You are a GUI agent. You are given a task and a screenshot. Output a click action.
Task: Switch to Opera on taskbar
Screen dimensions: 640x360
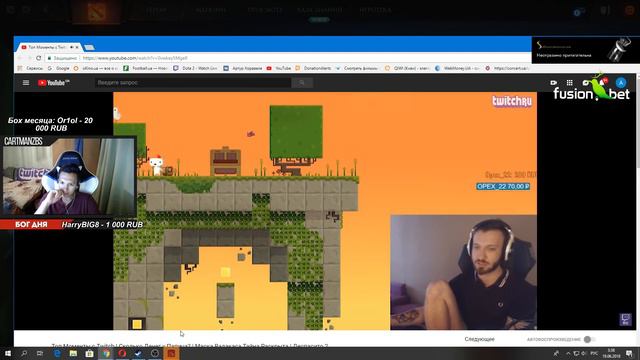[122, 353]
